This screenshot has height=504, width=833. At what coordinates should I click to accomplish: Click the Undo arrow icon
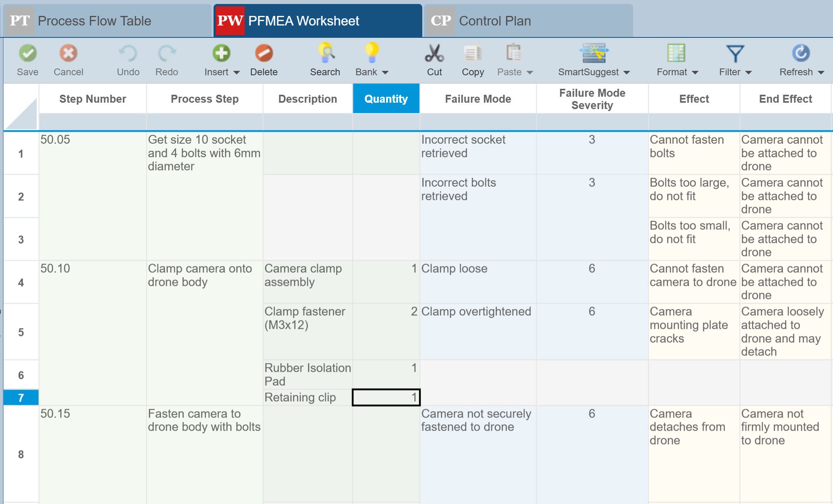[128, 53]
